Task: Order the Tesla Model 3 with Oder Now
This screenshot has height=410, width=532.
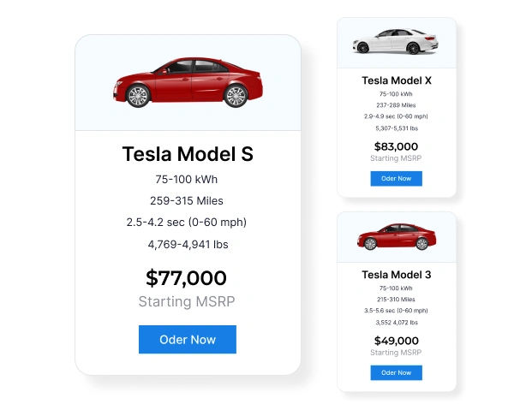Action: click(396, 372)
